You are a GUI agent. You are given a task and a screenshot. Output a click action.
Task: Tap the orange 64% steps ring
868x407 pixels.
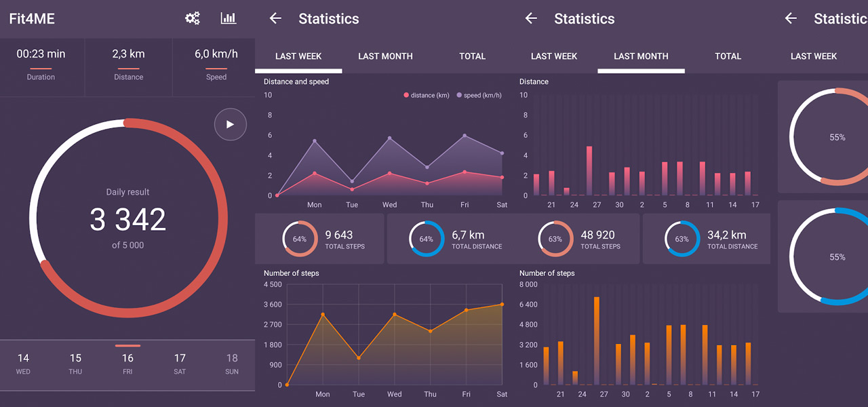click(300, 239)
